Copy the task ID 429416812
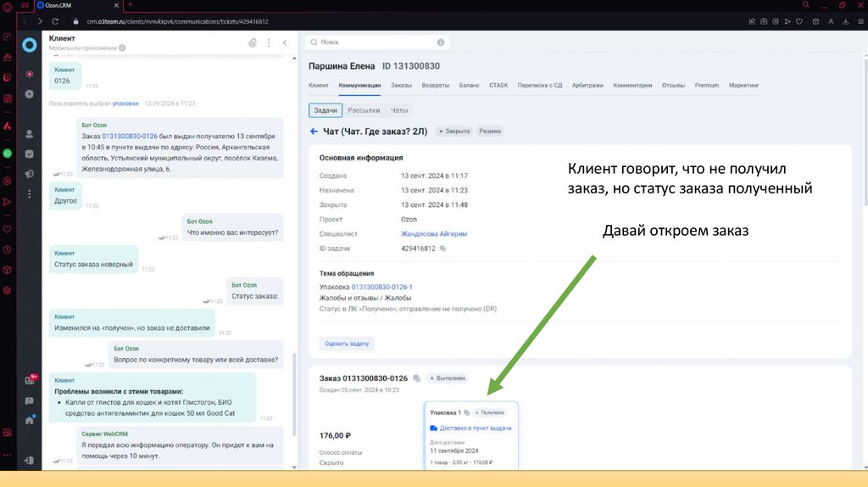This screenshot has height=487, width=868. click(442, 249)
